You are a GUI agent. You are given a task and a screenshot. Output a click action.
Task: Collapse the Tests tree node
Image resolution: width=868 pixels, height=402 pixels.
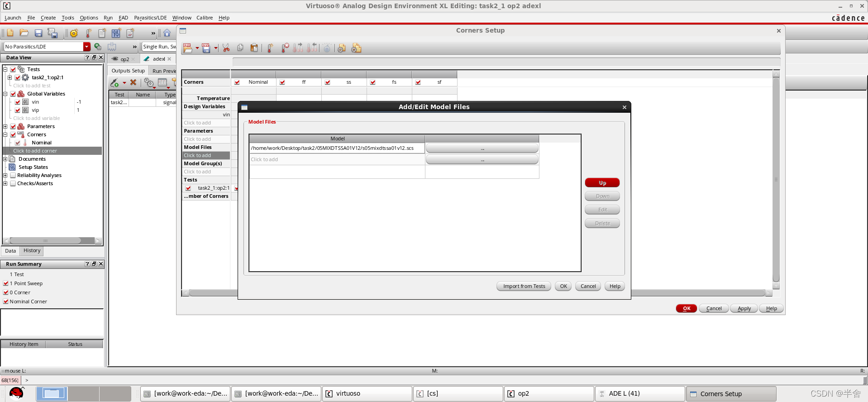(x=5, y=69)
